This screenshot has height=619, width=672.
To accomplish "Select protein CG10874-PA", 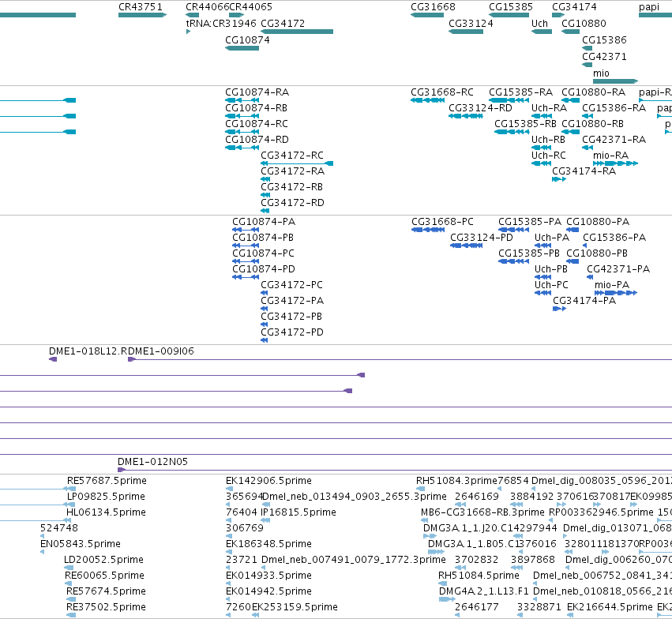I will 246,230.
